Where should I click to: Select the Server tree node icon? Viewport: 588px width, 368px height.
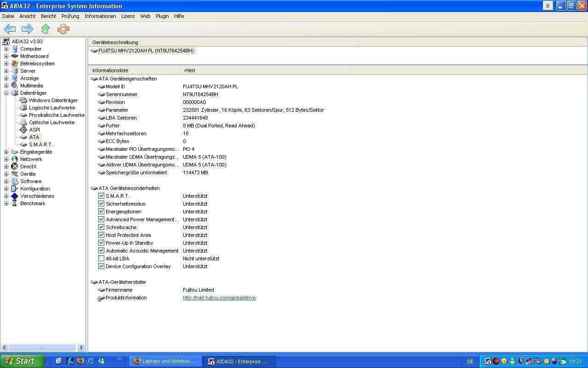(x=15, y=71)
